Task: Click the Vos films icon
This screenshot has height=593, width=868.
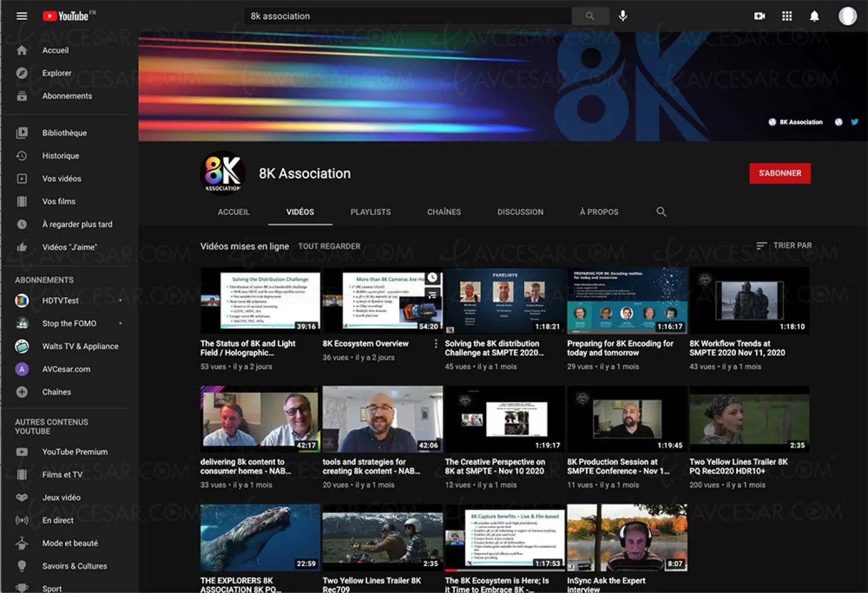Action: (x=22, y=201)
